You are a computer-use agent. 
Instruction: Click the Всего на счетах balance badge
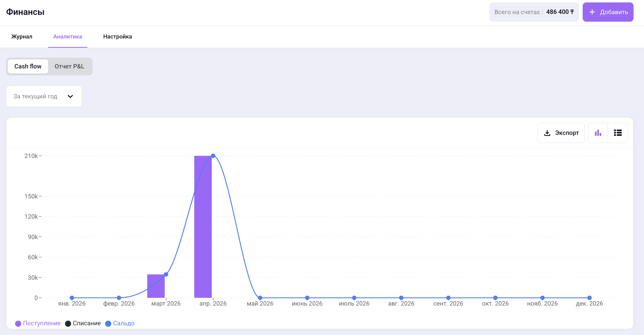pyautogui.click(x=534, y=12)
